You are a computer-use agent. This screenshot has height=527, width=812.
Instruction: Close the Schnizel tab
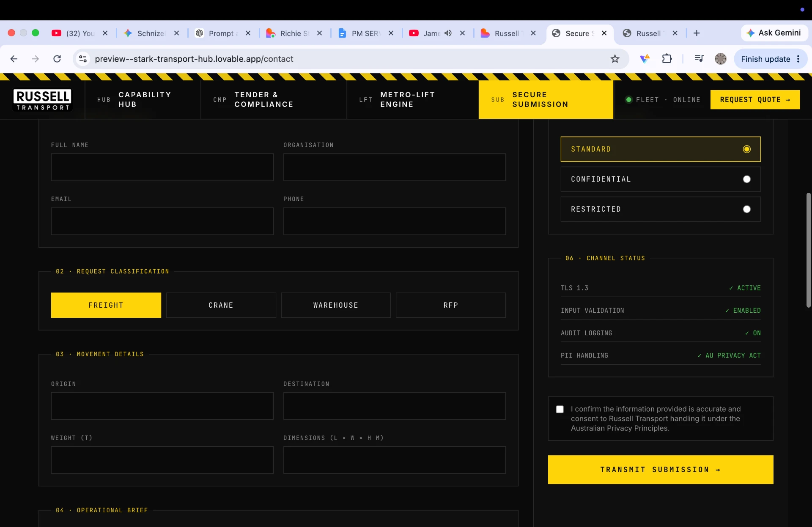(x=176, y=33)
